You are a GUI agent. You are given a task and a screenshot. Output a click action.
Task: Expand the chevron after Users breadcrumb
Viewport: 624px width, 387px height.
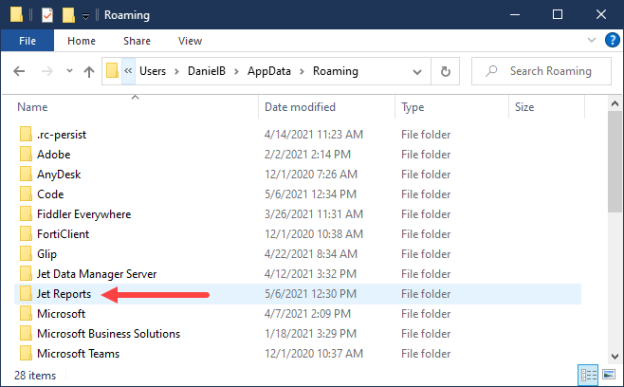coord(177,71)
